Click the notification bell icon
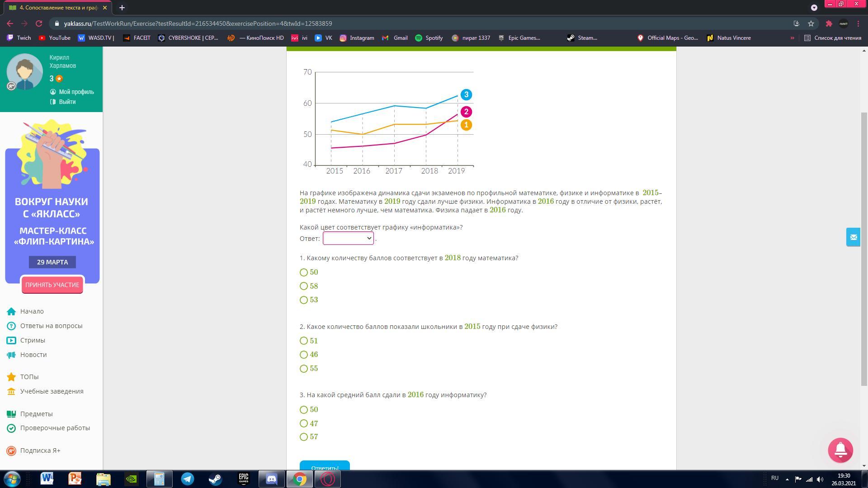This screenshot has height=488, width=868. coord(840,450)
